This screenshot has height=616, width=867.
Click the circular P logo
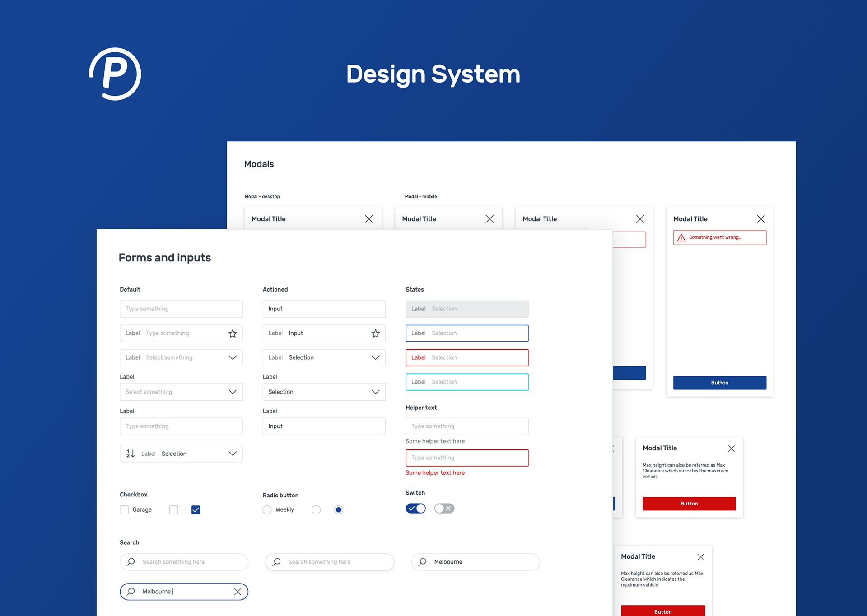click(x=115, y=74)
